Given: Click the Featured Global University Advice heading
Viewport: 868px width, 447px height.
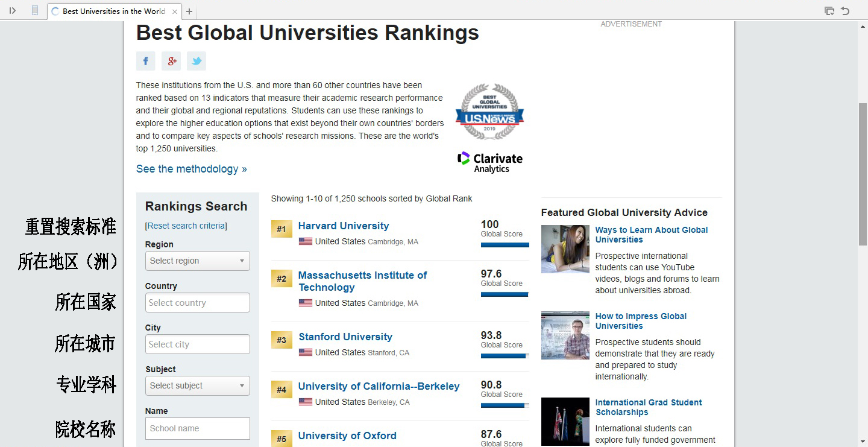Looking at the screenshot, I should pyautogui.click(x=624, y=212).
